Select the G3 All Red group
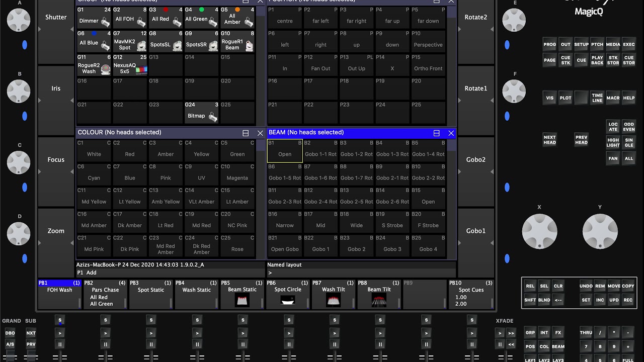644x362 pixels. tap(166, 17)
